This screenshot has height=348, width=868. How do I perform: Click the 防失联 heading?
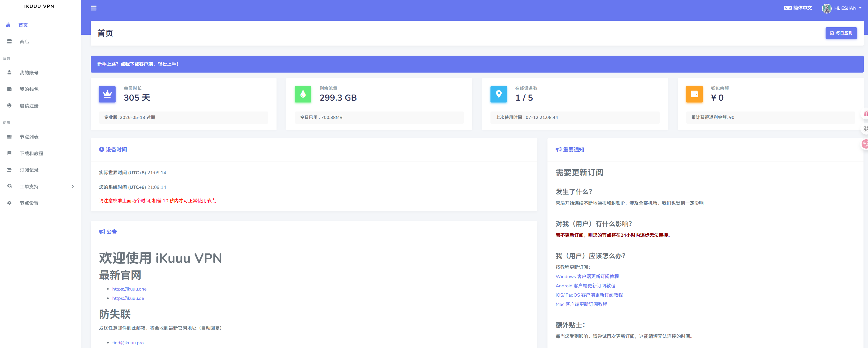(115, 314)
